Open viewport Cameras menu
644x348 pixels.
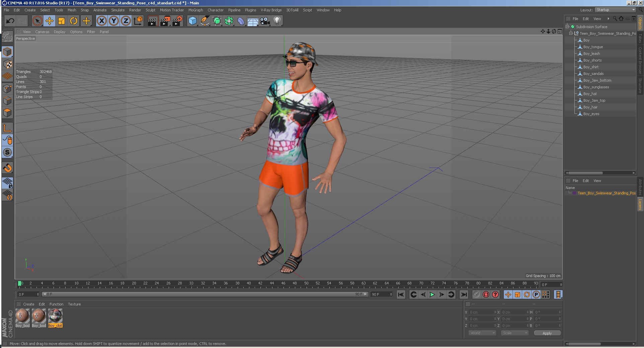tap(42, 32)
